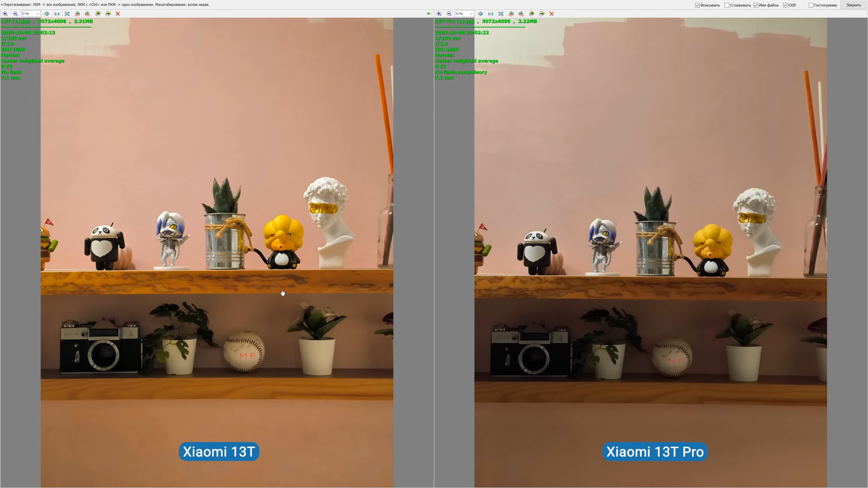Image resolution: width=868 pixels, height=488 pixels.
Task: Click the red X in the left panel toolbar
Action: (x=118, y=14)
